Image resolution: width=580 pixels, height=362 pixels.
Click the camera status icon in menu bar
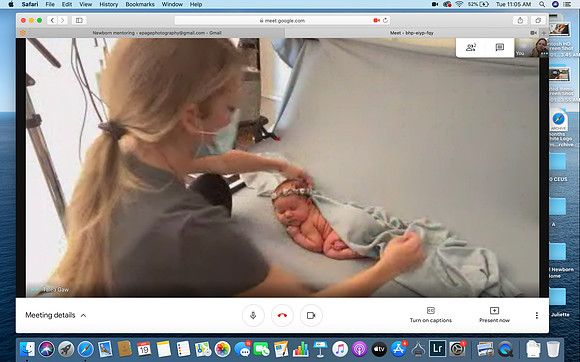click(435, 4)
